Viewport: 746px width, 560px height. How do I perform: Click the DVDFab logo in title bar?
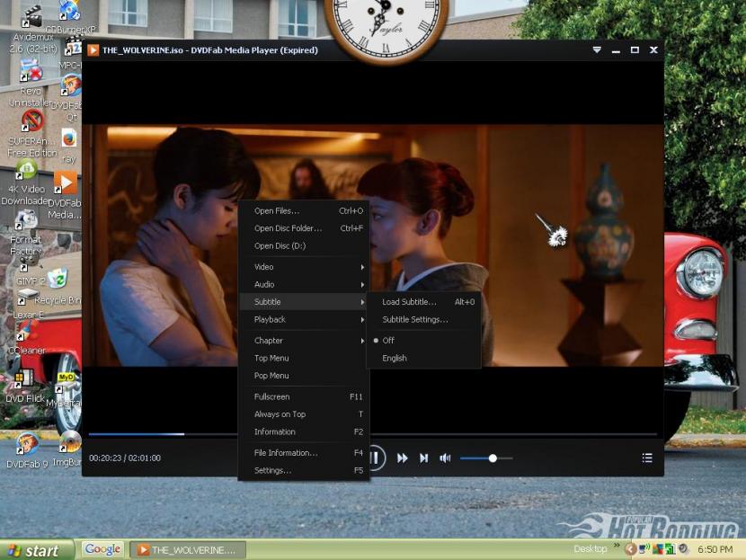(x=93, y=50)
